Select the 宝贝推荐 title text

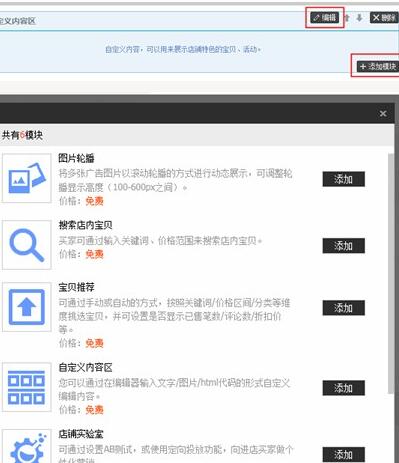coord(76,287)
